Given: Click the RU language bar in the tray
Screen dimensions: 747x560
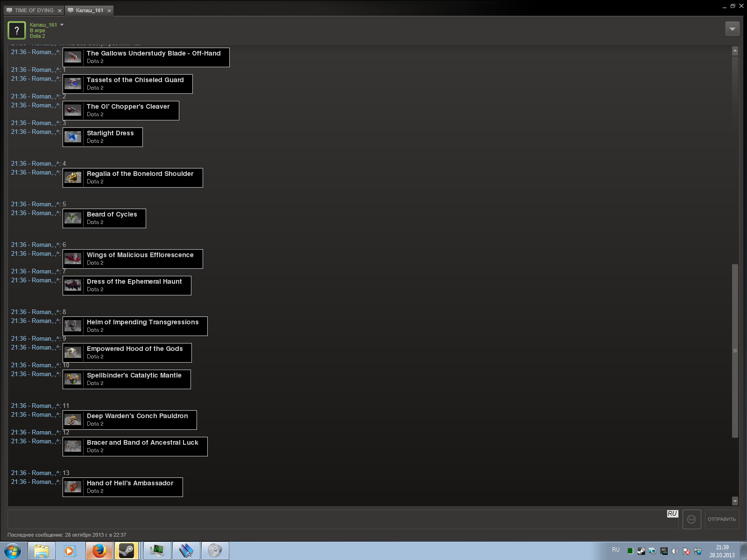Looking at the screenshot, I should coord(616,550).
